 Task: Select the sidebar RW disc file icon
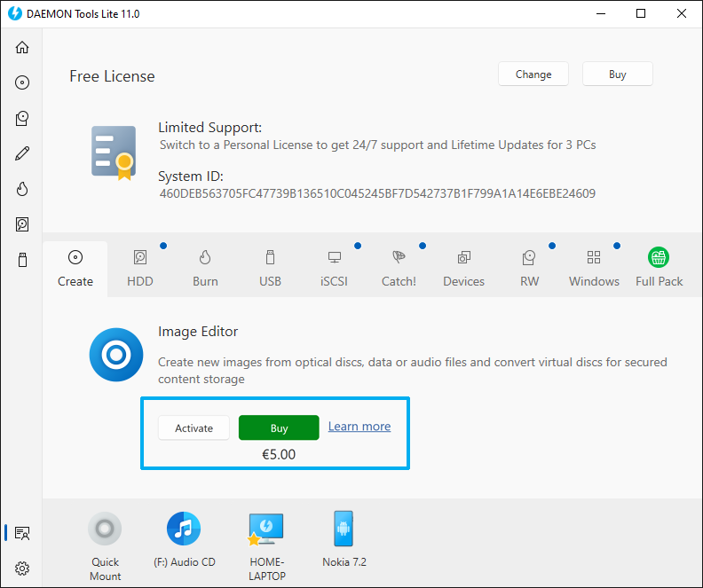22,118
